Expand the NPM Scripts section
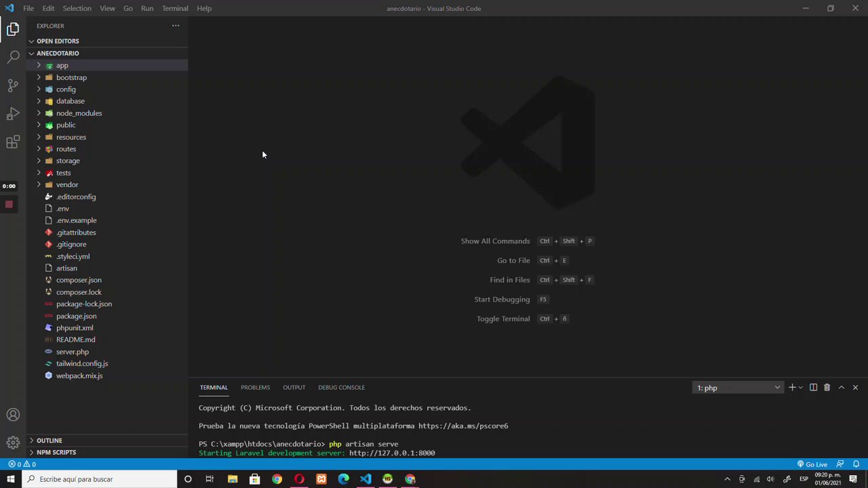This screenshot has width=868, height=488. [x=107, y=452]
